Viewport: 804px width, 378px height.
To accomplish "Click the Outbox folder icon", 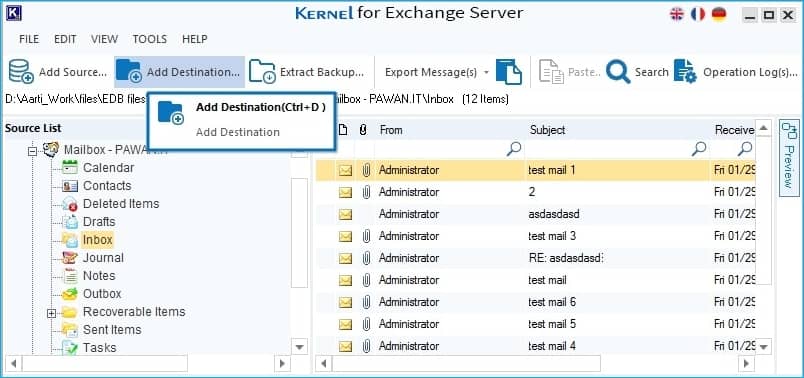I will coord(70,294).
